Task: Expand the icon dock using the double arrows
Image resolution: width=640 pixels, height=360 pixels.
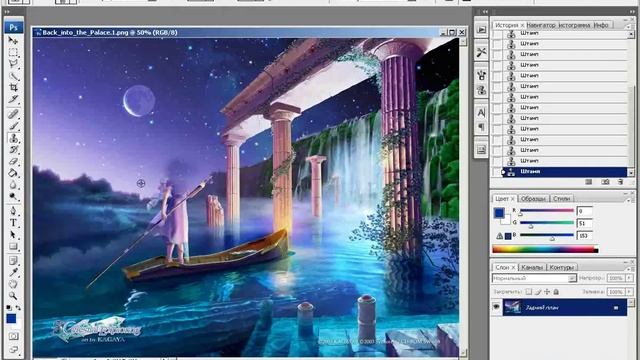Action: (485, 12)
